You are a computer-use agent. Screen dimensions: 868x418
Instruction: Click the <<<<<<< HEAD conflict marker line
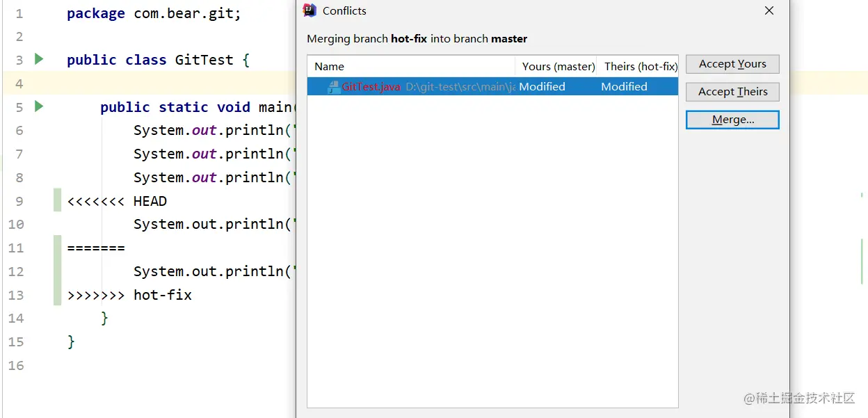click(x=117, y=201)
